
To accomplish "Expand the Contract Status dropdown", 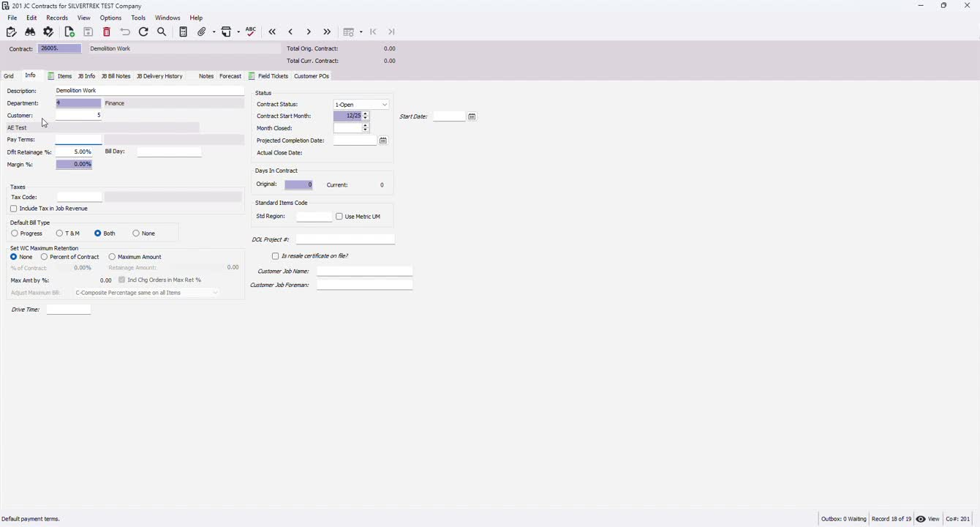I will tap(385, 105).
